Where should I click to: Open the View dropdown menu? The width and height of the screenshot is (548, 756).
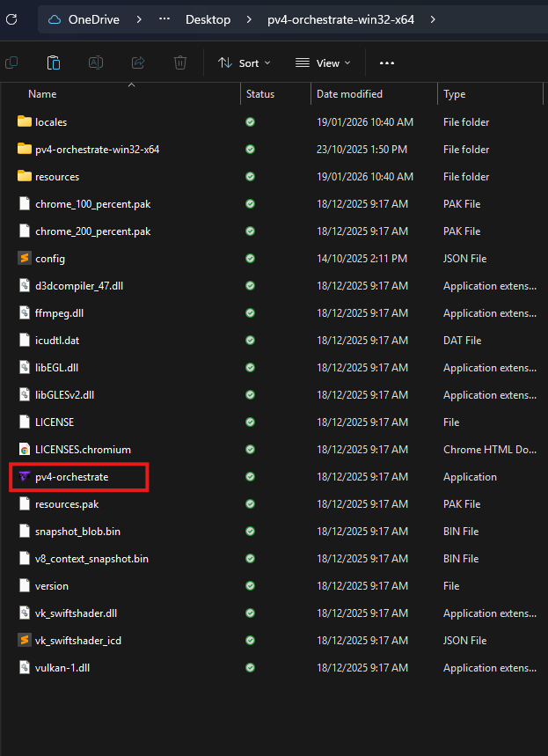point(323,63)
